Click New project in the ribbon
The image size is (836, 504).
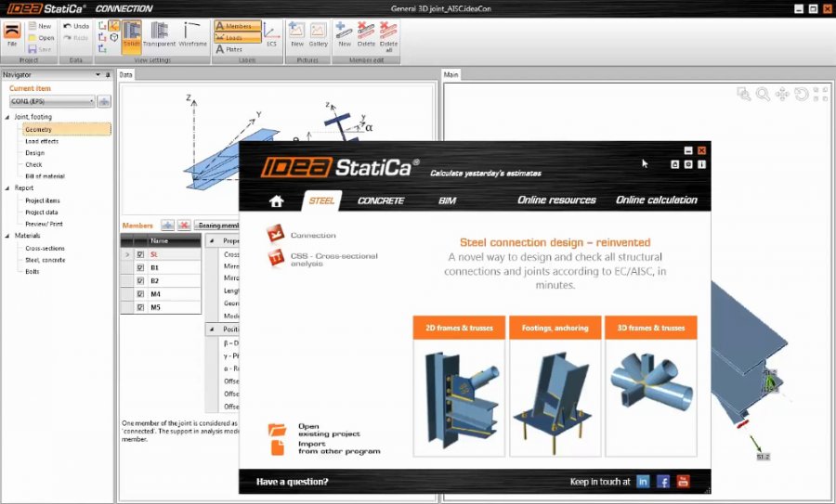point(40,26)
